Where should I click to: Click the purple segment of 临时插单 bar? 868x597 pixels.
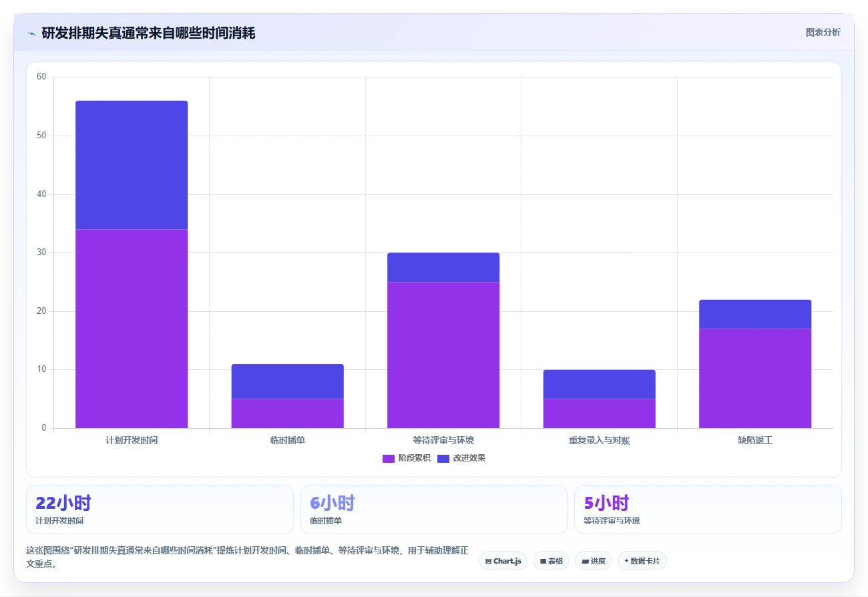click(x=288, y=413)
